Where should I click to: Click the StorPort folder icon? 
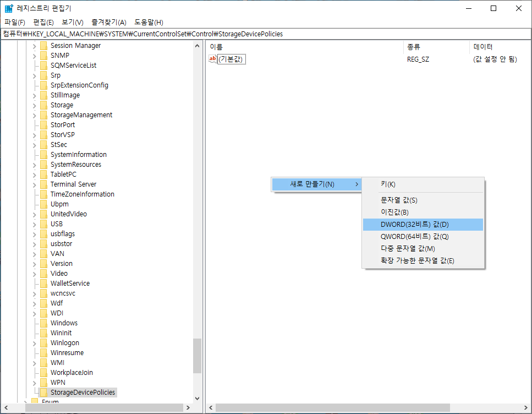[44, 124]
